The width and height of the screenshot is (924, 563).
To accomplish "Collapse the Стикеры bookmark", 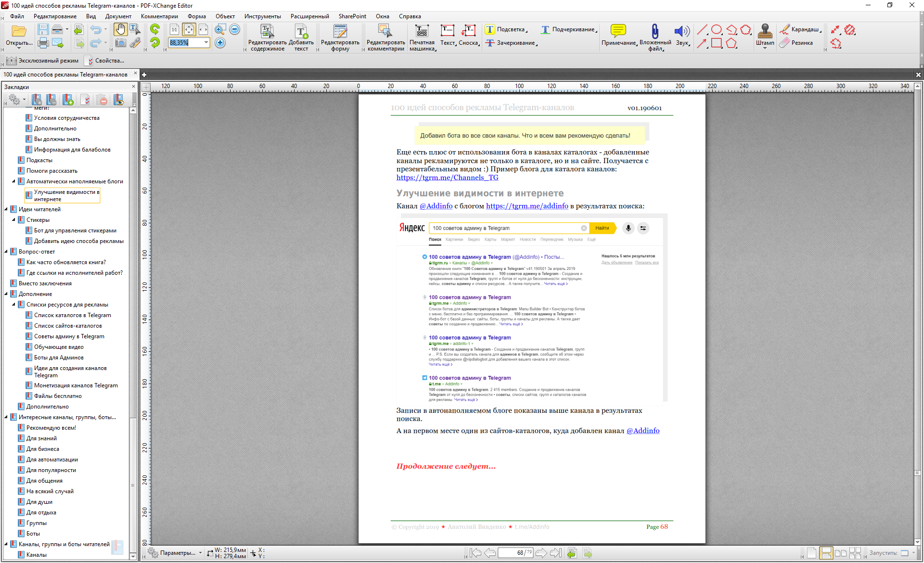I will tap(13, 220).
